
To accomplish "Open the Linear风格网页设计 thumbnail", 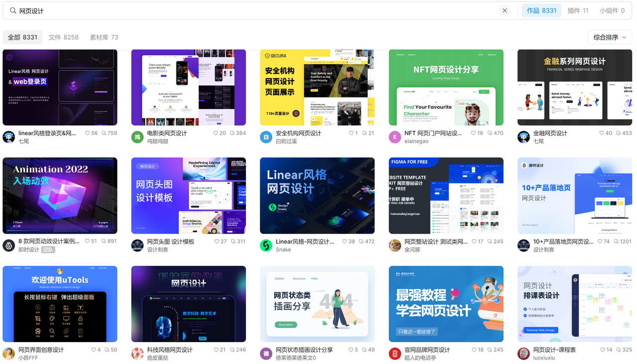I will (317, 195).
